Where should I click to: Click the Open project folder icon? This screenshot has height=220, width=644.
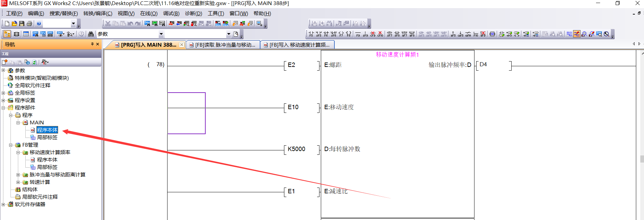(x=14, y=24)
